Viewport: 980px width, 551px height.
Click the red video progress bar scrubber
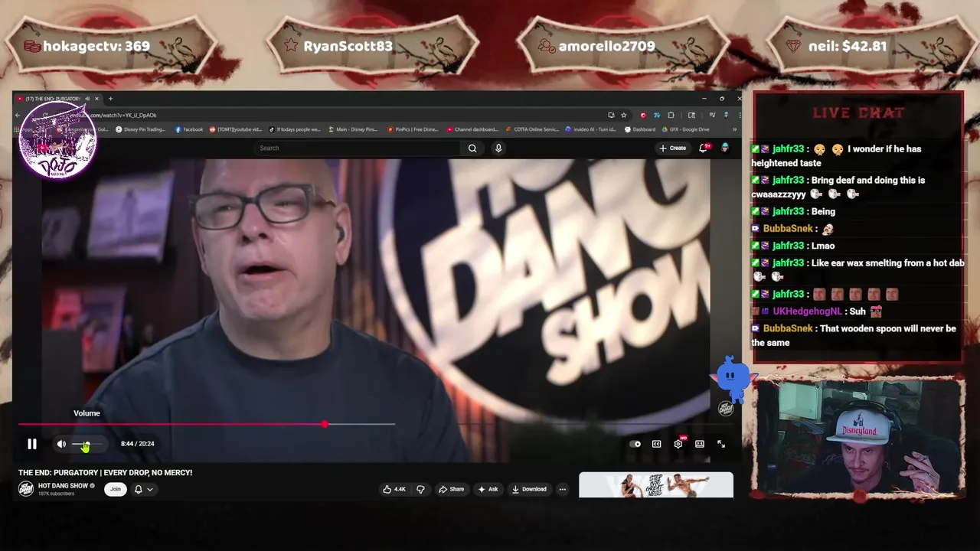pos(325,423)
